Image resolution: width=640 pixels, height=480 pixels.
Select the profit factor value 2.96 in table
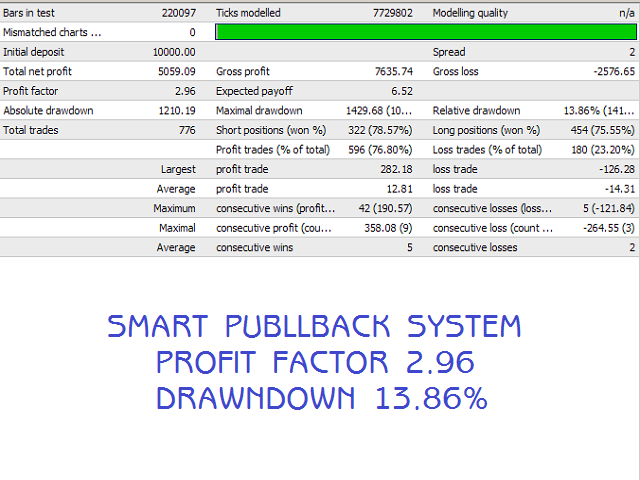pyautogui.click(x=185, y=91)
